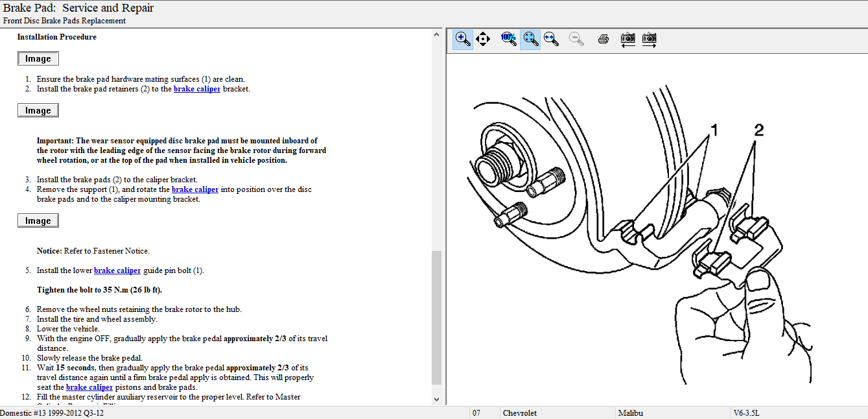Select the zoom in magnifier tool
The height and width of the screenshot is (419, 868).
(462, 39)
